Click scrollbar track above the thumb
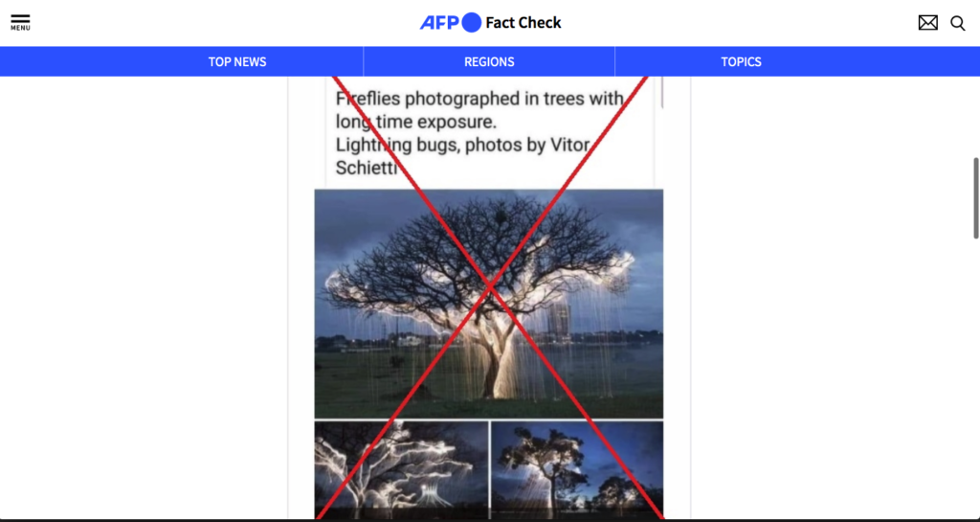Viewport: 980px width, 522px height. [975, 117]
